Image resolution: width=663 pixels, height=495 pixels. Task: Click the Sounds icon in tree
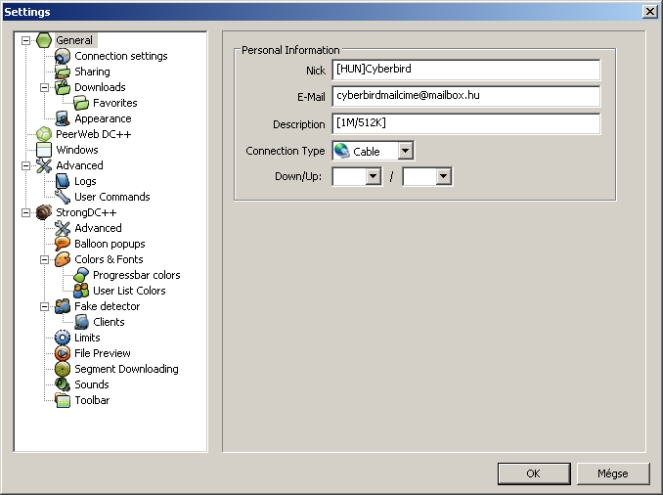(x=63, y=385)
